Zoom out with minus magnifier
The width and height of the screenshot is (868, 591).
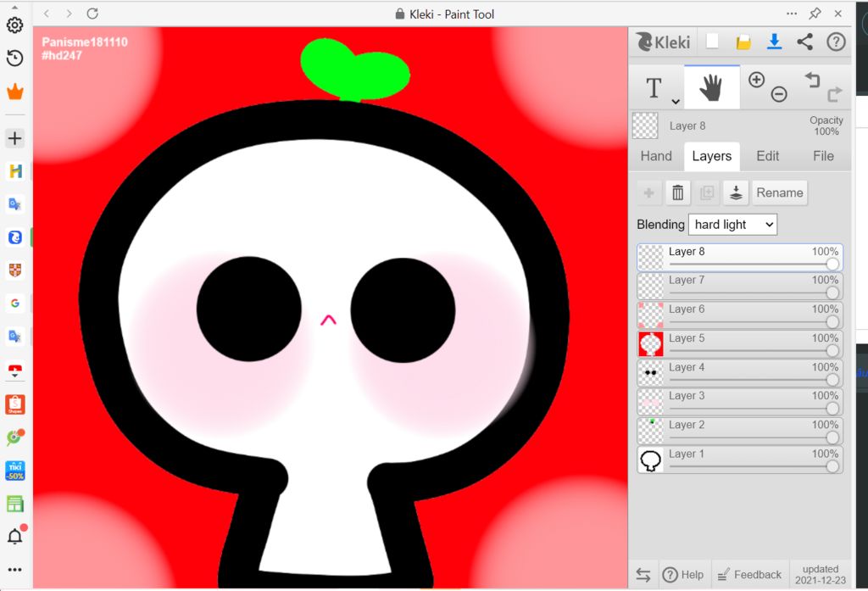779,94
